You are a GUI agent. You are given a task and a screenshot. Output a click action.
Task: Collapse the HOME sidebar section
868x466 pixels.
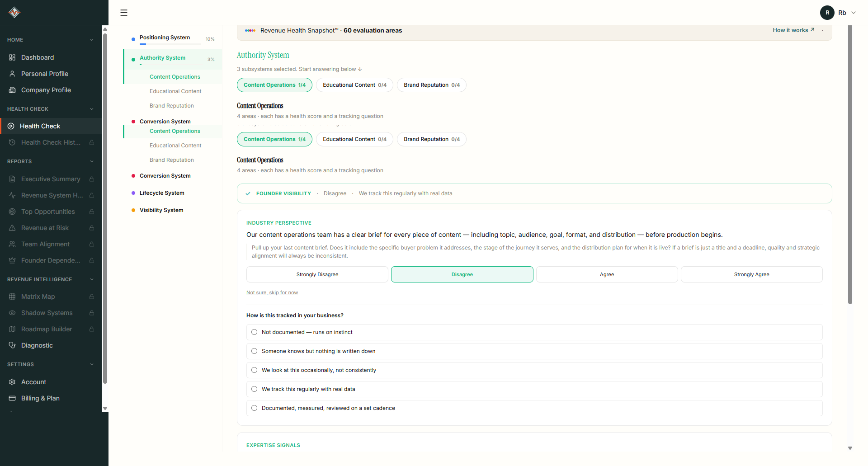92,40
